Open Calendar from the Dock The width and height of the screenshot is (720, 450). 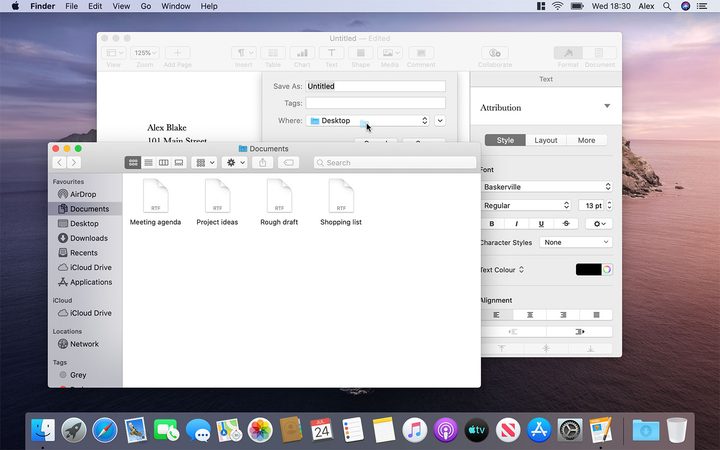click(322, 431)
